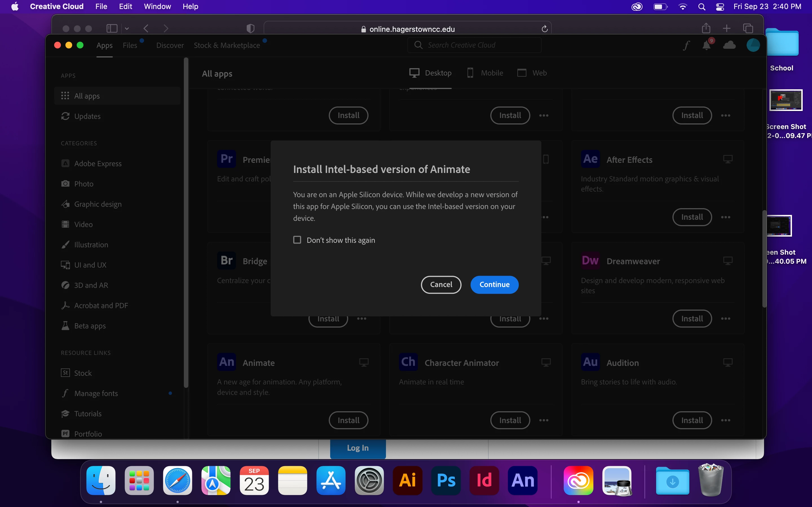
Task: Click the sidebar vertical scrollbar
Action: click(186, 221)
